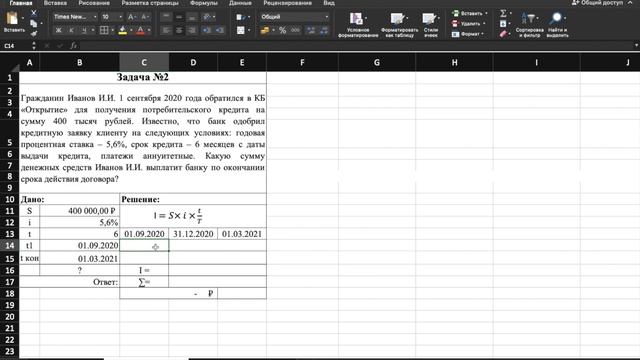The height and width of the screenshot is (360, 640).
Task: Select column F header
Action: (x=302, y=62)
